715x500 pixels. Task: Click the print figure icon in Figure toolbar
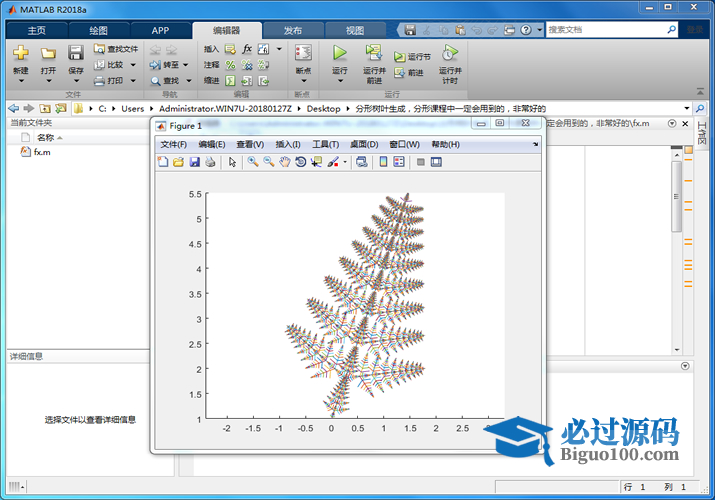click(x=210, y=162)
